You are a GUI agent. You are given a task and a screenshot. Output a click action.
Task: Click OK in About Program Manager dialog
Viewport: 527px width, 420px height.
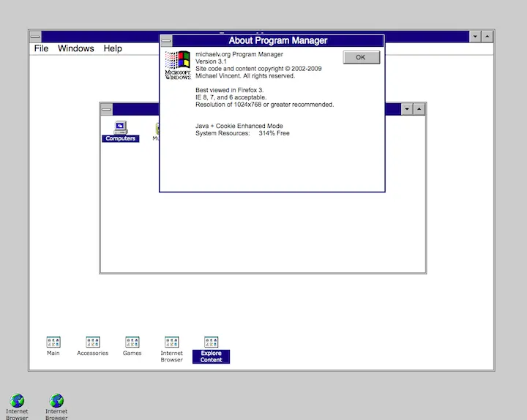tap(362, 57)
